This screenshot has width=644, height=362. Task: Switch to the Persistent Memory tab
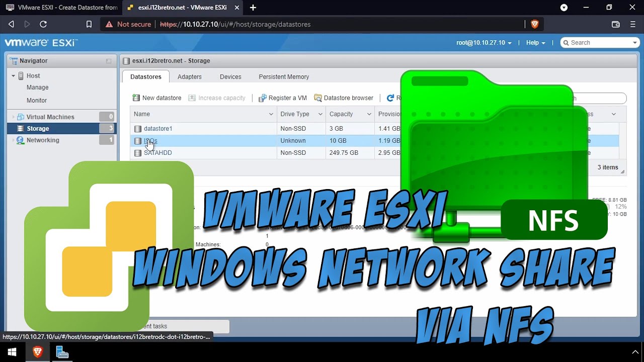click(284, 77)
